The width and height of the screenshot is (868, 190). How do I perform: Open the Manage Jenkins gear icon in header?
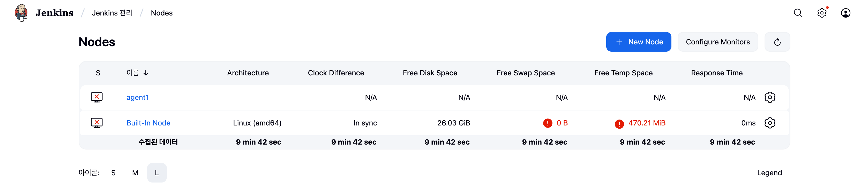(822, 13)
